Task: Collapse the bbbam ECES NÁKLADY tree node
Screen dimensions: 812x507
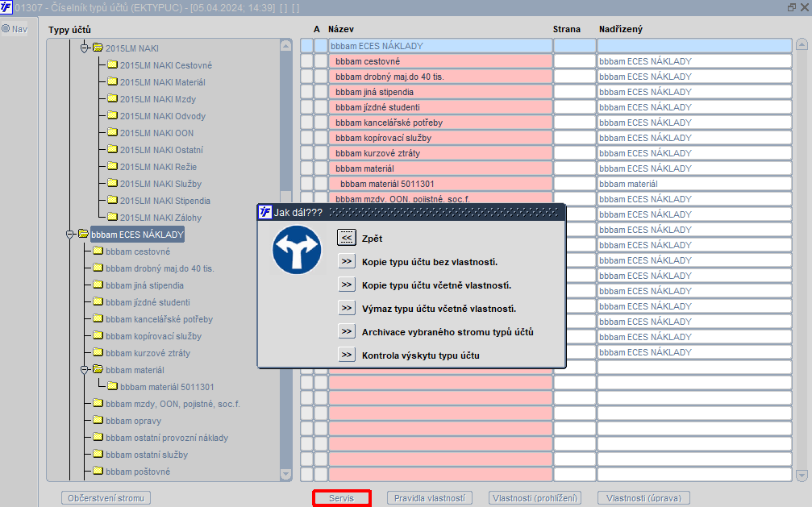Action: pos(70,234)
